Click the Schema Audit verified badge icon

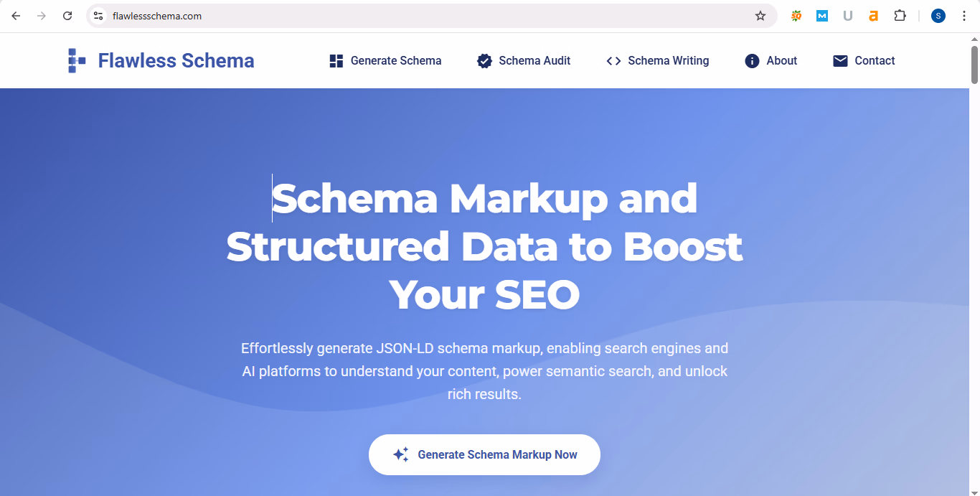[484, 61]
